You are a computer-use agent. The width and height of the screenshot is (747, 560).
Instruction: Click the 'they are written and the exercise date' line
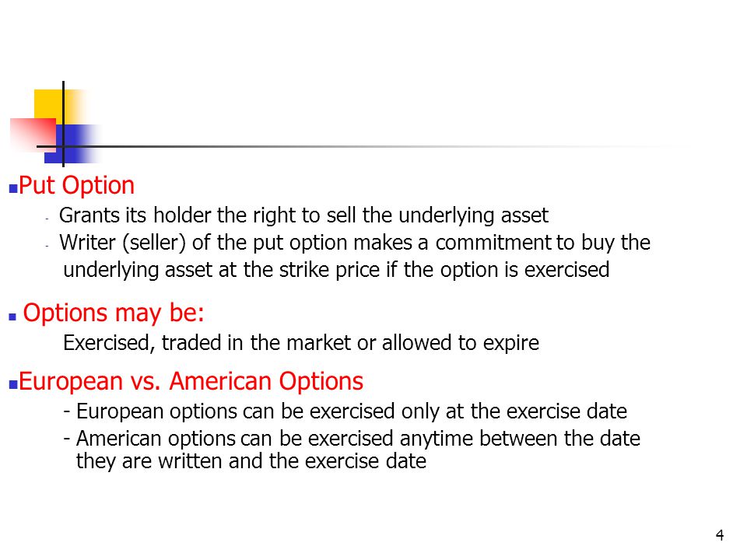click(x=251, y=461)
